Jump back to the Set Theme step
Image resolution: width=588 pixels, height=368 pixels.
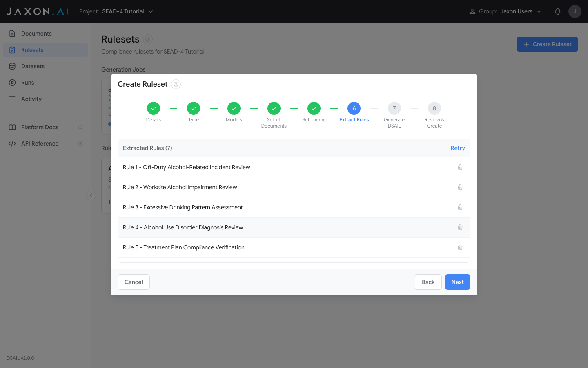[x=314, y=108]
